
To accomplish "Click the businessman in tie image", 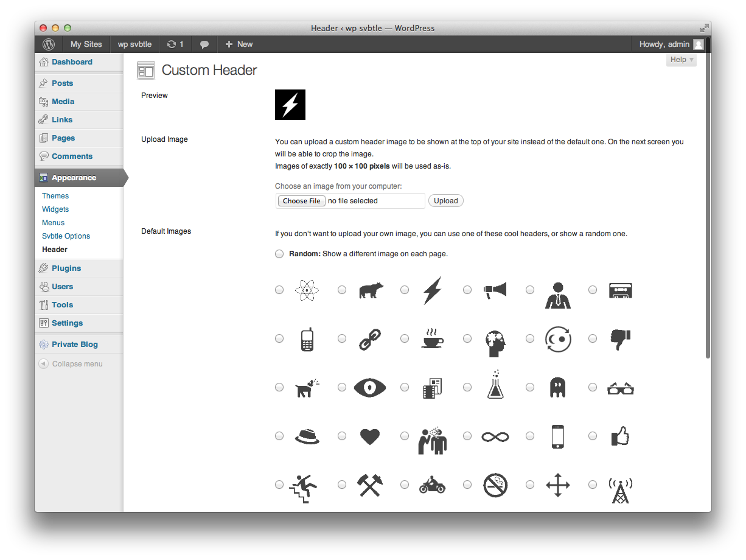I will pyautogui.click(x=558, y=295).
